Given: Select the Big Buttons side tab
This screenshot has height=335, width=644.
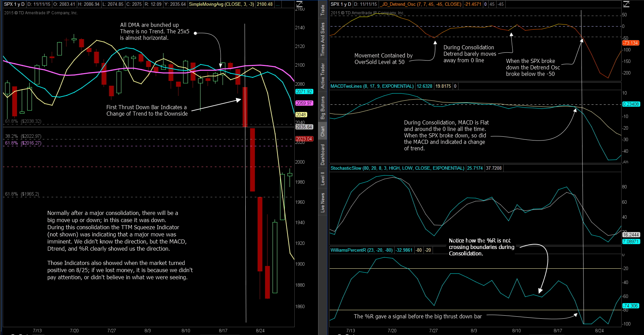Looking at the screenshot, I should 323,107.
